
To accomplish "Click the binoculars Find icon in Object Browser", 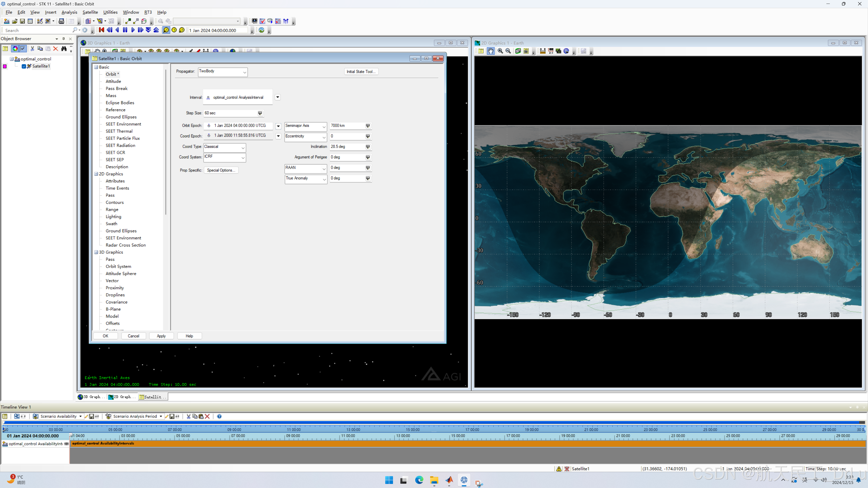I will pyautogui.click(x=64, y=49).
